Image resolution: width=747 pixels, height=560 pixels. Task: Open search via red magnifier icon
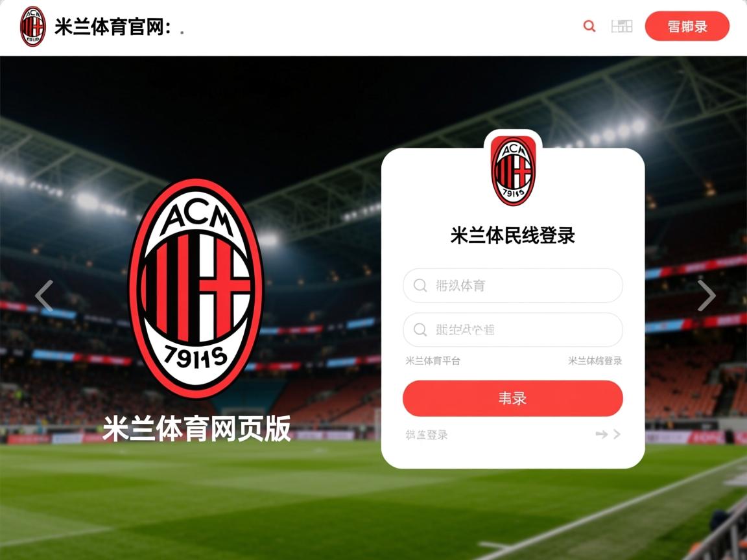[x=589, y=26]
